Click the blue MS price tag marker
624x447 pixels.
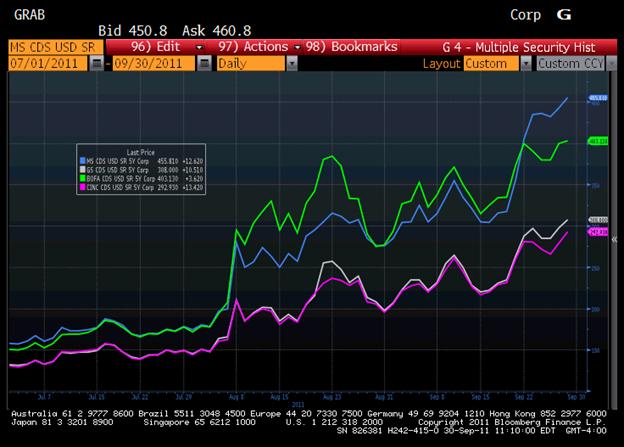click(x=598, y=98)
